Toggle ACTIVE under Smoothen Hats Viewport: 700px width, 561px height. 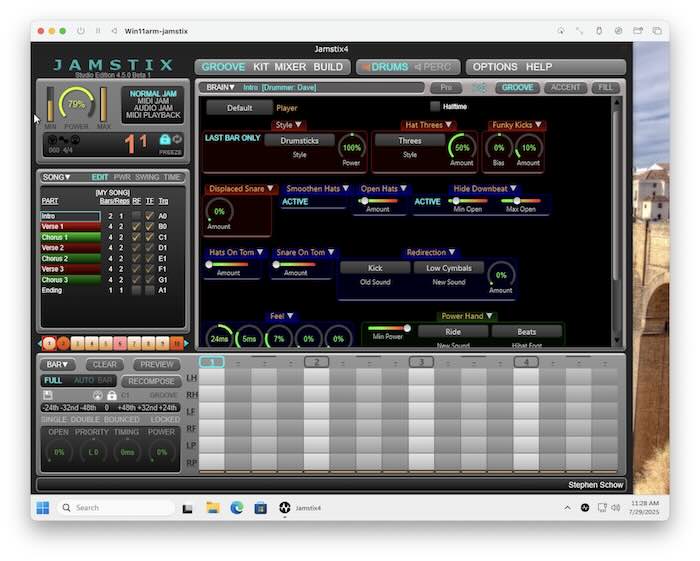tap(295, 202)
